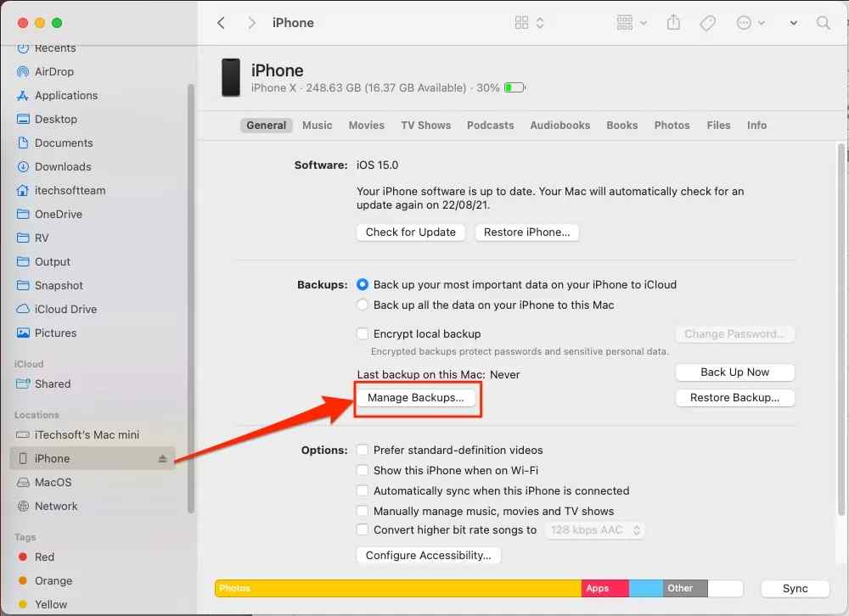849x616 pixels.
Task: Click the Restore iPhone button
Action: tap(527, 232)
